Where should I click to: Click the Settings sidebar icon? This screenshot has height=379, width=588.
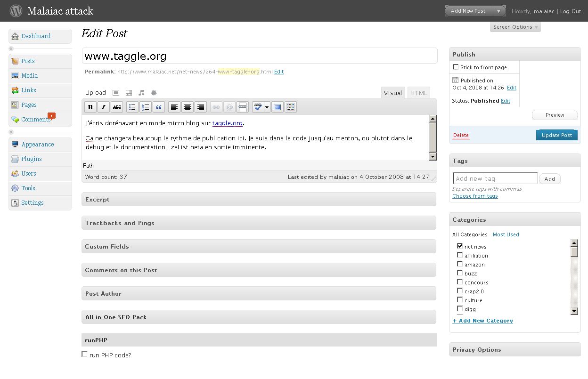click(x=15, y=203)
